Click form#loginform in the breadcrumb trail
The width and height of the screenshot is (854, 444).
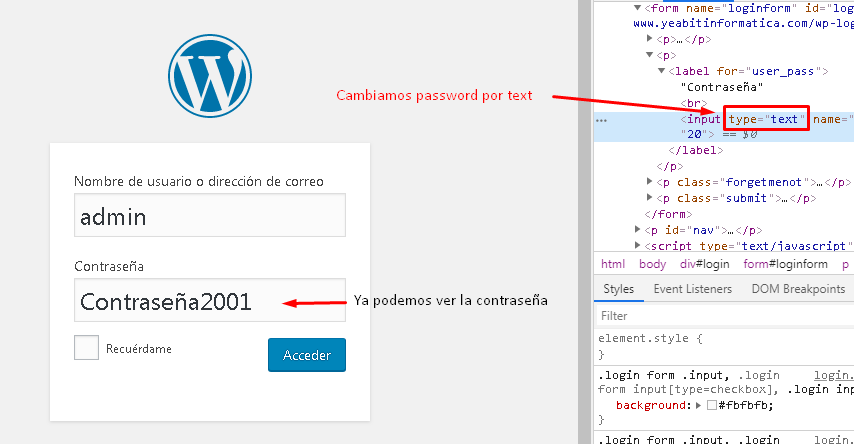[785, 264]
